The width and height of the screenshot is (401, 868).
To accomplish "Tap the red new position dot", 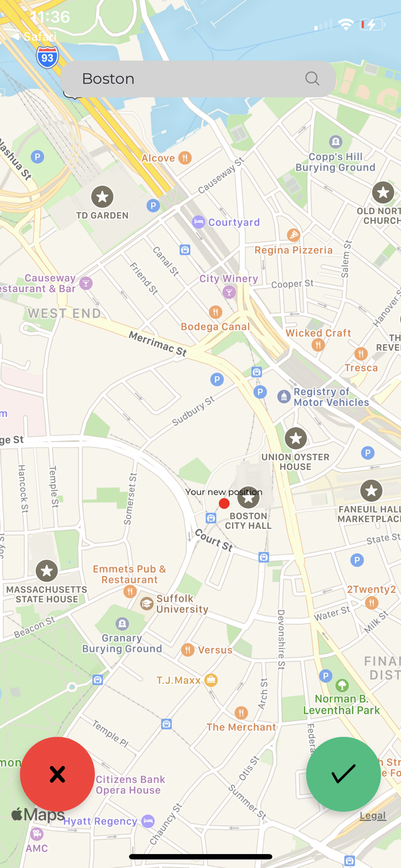I will coord(224,503).
